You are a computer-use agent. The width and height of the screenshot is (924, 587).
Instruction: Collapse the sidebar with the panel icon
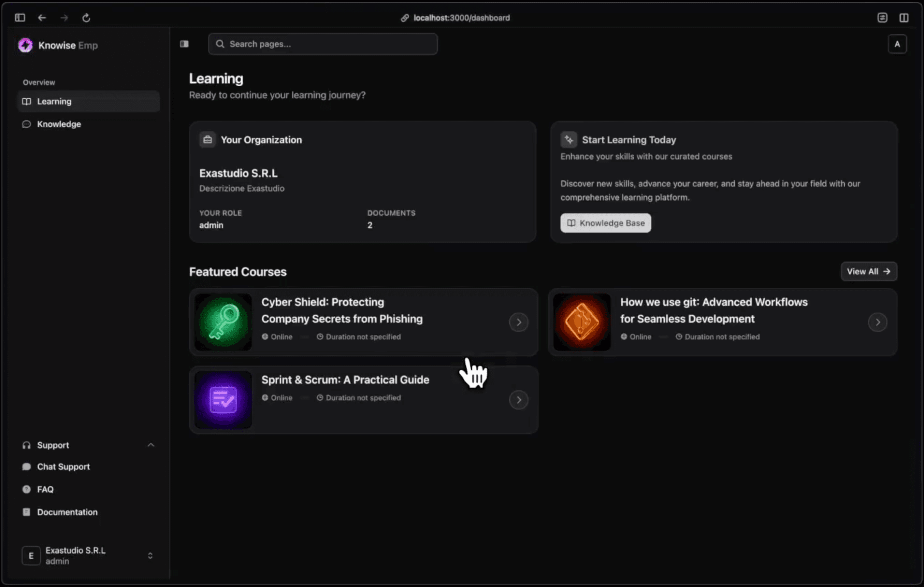[185, 44]
